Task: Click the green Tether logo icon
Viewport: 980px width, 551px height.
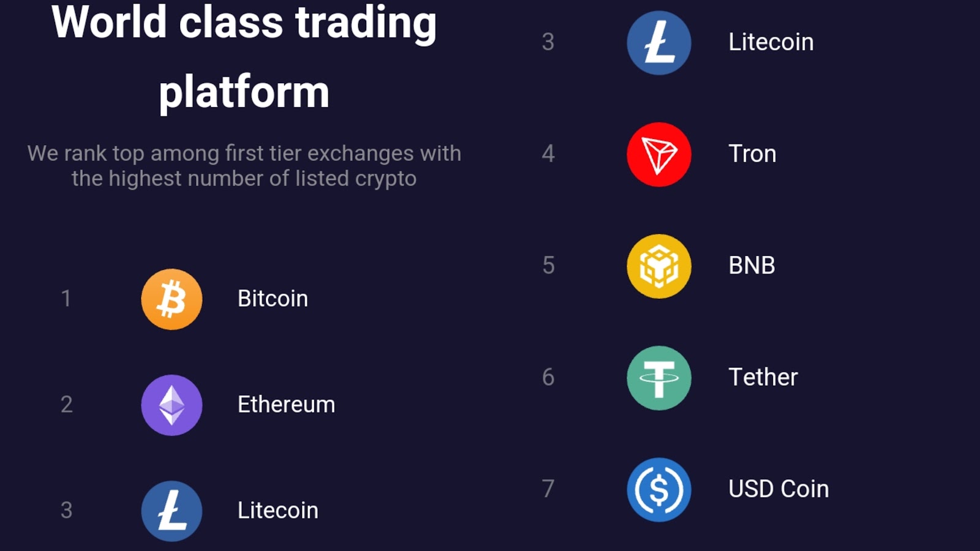Action: pyautogui.click(x=658, y=378)
